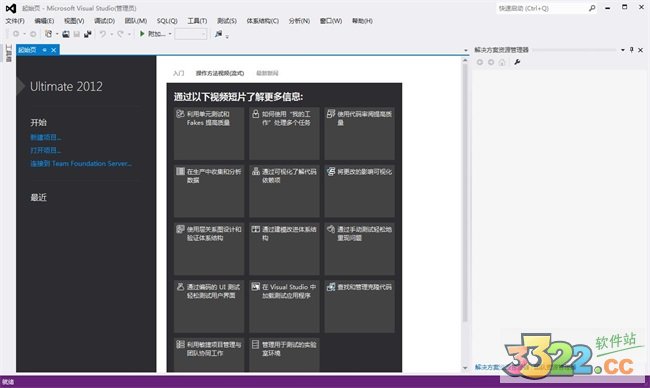Open the collapsed 工具箱 side tab

pyautogui.click(x=8, y=53)
